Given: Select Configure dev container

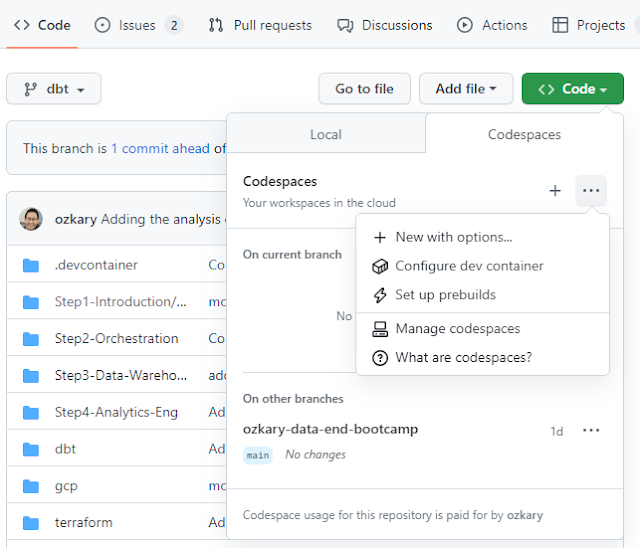Looking at the screenshot, I should [482, 266].
